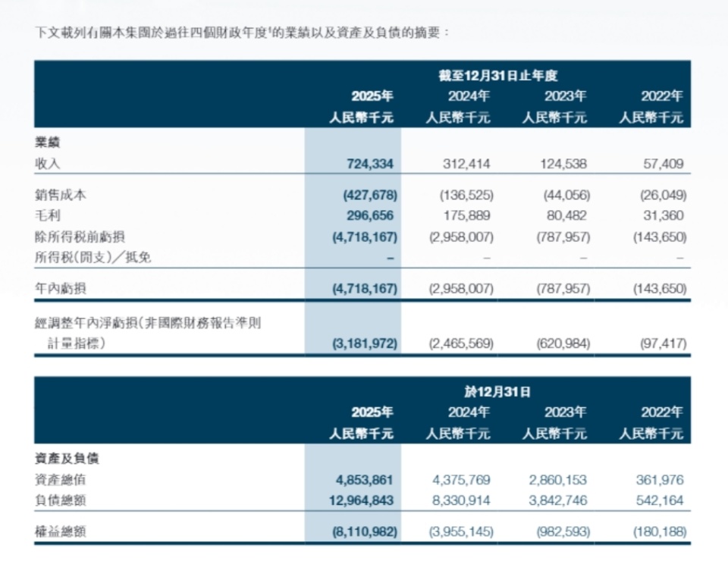Click the 2025 total assets 4,853,861
728x583 pixels.
(365, 480)
